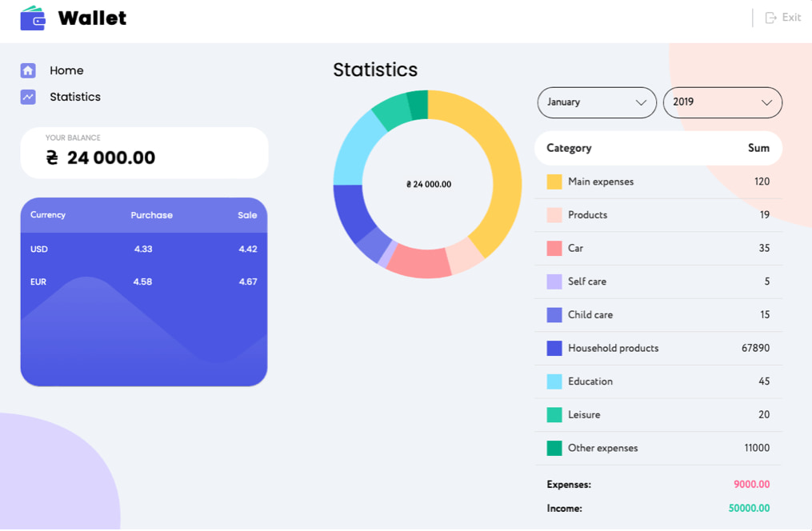Click the Statistics chart icon
The width and height of the screenshot is (812, 531).
point(28,97)
